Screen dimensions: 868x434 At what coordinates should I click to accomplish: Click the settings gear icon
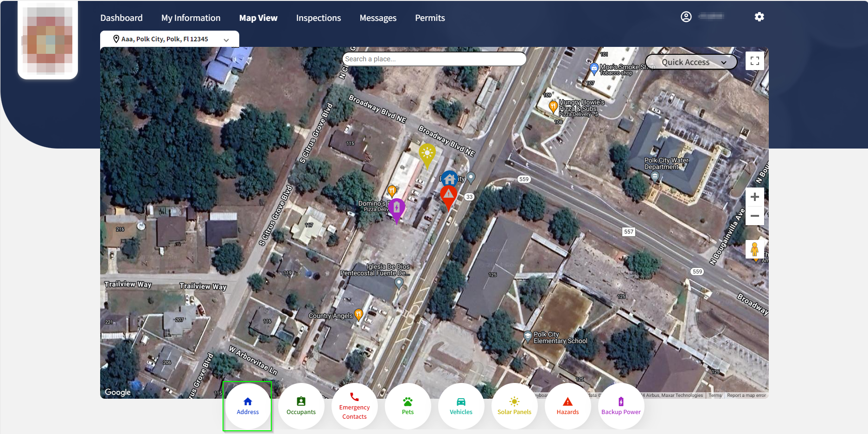[x=759, y=17]
